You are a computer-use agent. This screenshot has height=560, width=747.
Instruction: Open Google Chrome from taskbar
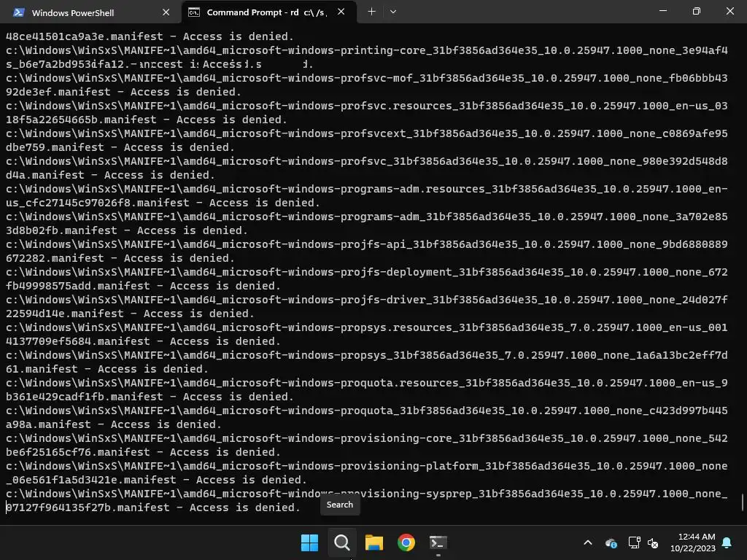point(406,542)
